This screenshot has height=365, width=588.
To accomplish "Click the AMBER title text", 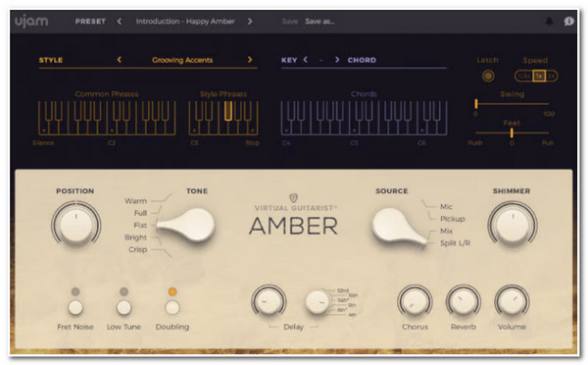I will tap(293, 226).
